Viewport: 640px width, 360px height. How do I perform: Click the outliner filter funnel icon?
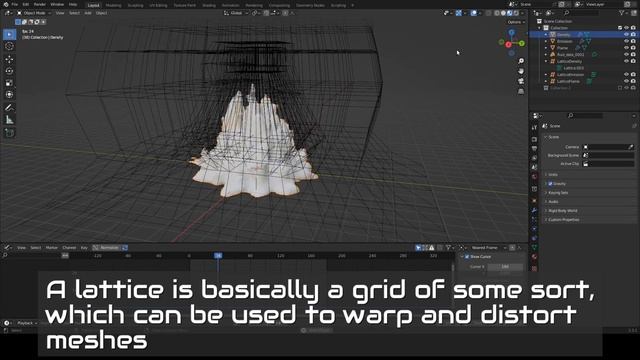point(621,13)
